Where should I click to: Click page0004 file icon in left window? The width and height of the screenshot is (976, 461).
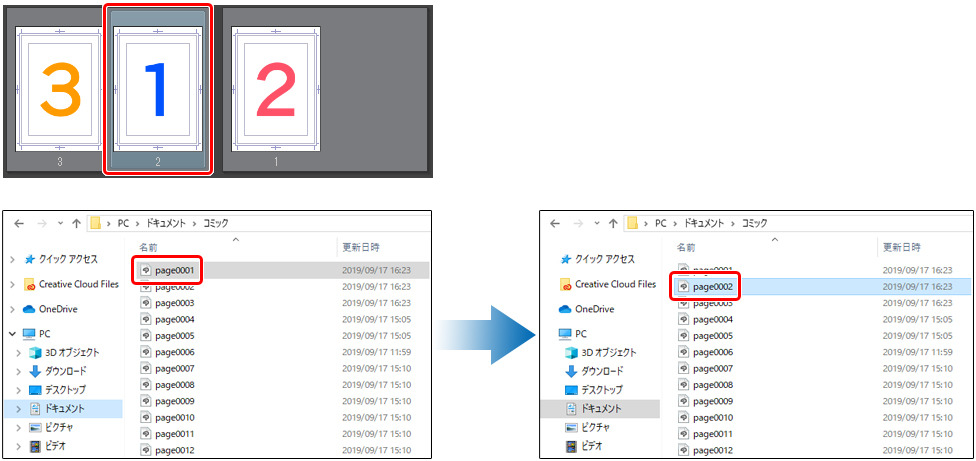point(146,319)
